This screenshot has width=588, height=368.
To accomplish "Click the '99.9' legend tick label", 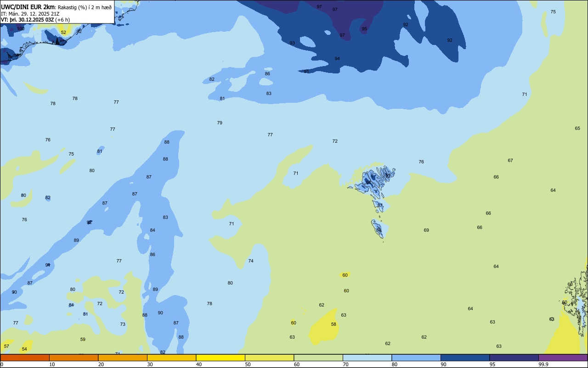I will (543, 364).
